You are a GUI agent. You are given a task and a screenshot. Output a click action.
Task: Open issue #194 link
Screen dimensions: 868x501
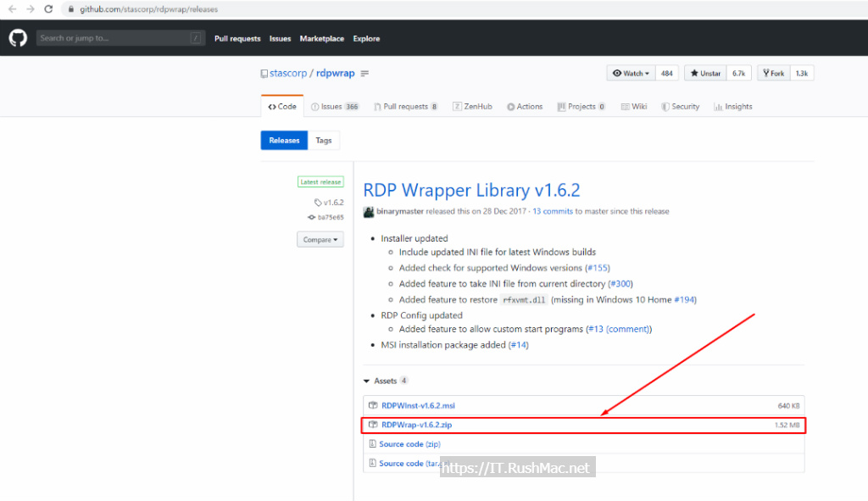click(684, 300)
